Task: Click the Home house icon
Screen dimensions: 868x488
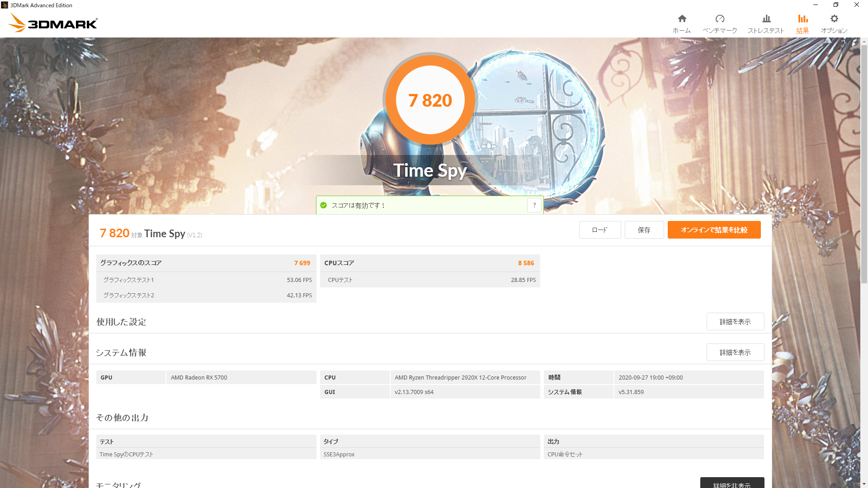Action: pos(682,19)
